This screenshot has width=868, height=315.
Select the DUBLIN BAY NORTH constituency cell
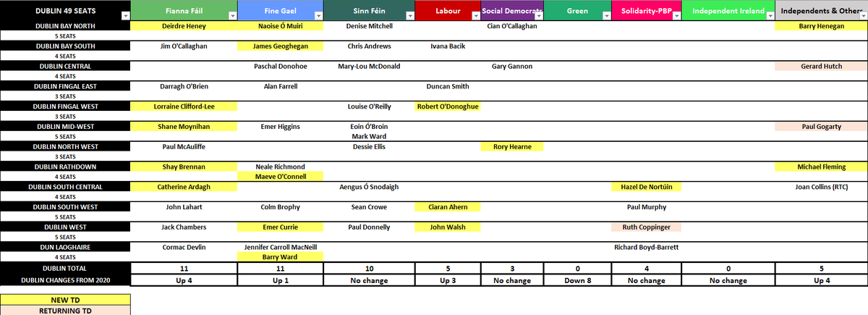click(x=65, y=25)
